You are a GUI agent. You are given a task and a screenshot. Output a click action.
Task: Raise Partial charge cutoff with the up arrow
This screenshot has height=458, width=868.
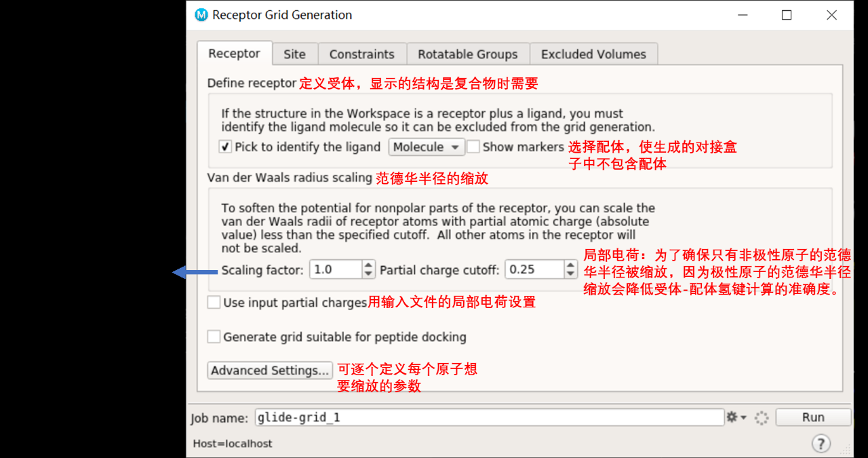click(x=571, y=265)
